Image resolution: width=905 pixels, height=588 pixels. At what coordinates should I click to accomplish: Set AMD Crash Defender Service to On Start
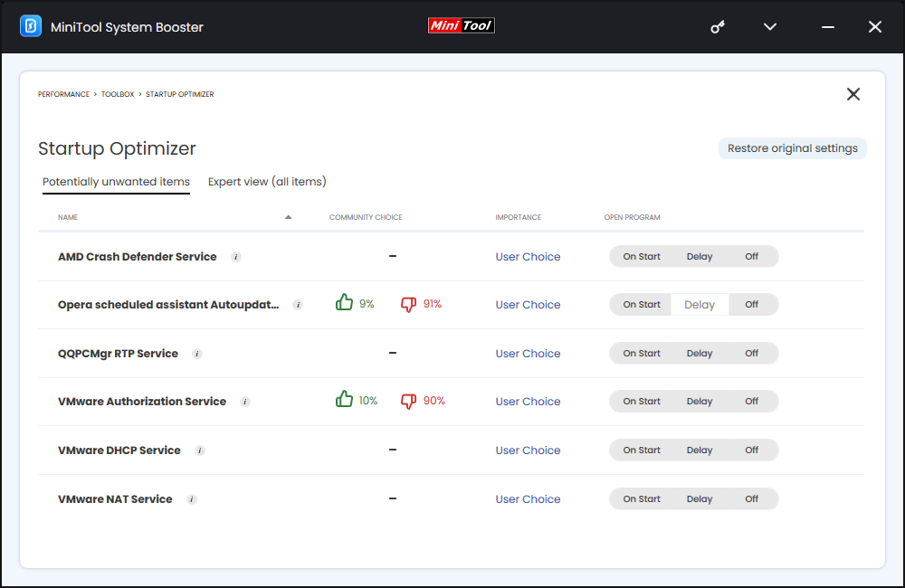(642, 256)
